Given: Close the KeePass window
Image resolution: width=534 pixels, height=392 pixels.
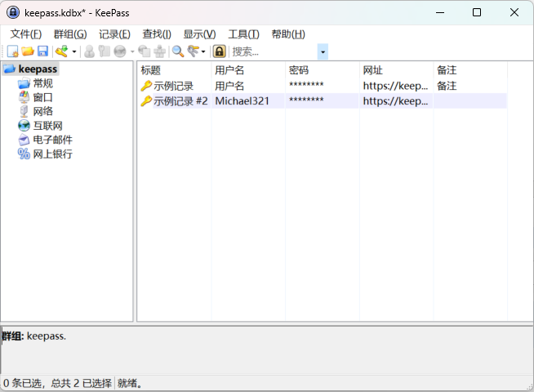Looking at the screenshot, I should click(x=514, y=12).
